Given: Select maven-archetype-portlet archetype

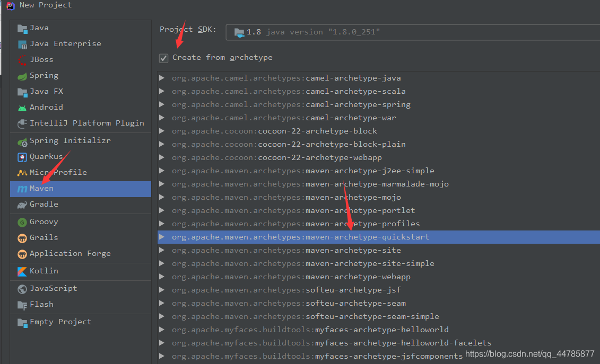Looking at the screenshot, I should tap(379, 210).
